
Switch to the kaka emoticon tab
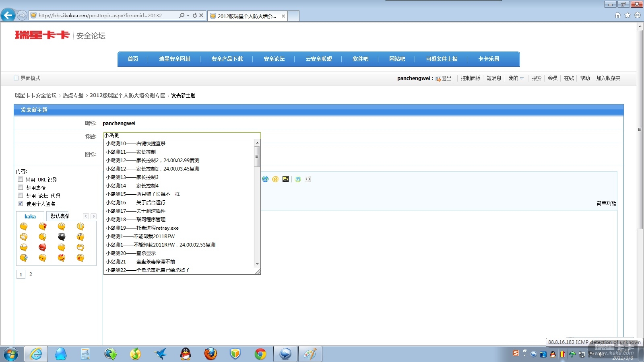coord(30,216)
